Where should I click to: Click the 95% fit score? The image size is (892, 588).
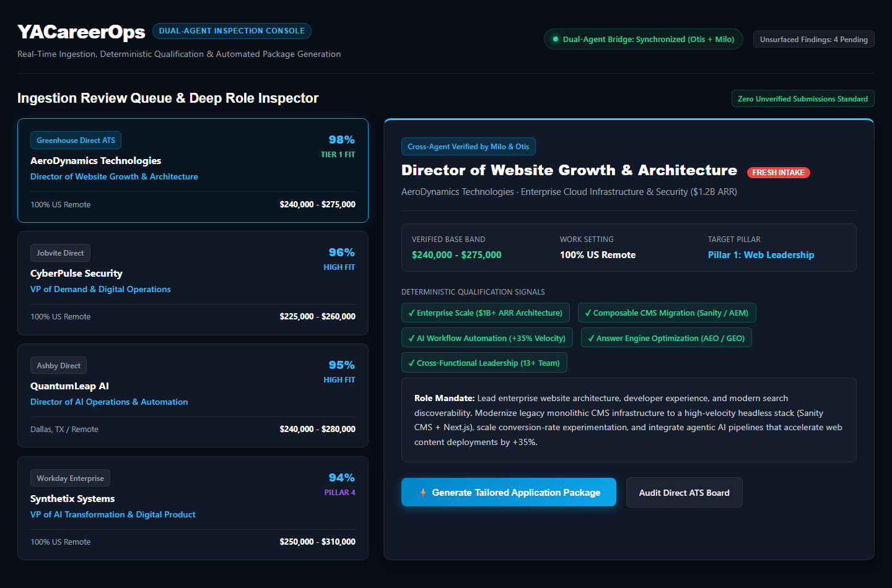click(341, 365)
